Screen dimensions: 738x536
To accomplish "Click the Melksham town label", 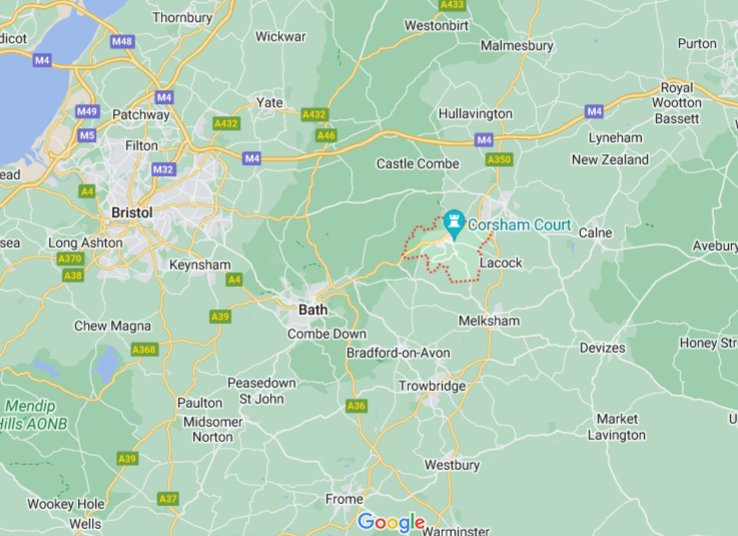I will (x=489, y=321).
